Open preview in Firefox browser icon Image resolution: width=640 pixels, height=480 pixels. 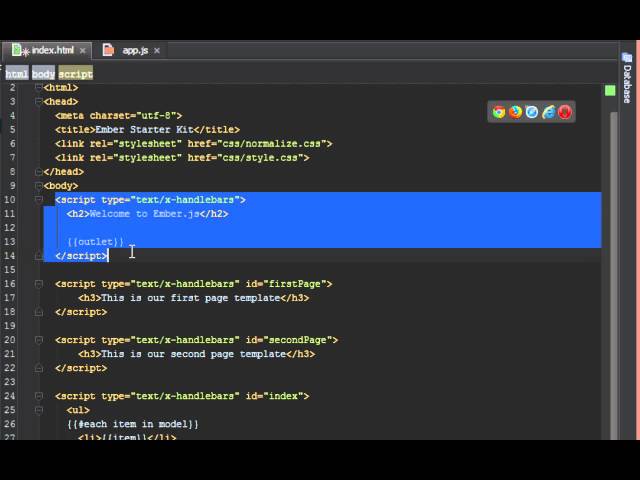click(516, 112)
